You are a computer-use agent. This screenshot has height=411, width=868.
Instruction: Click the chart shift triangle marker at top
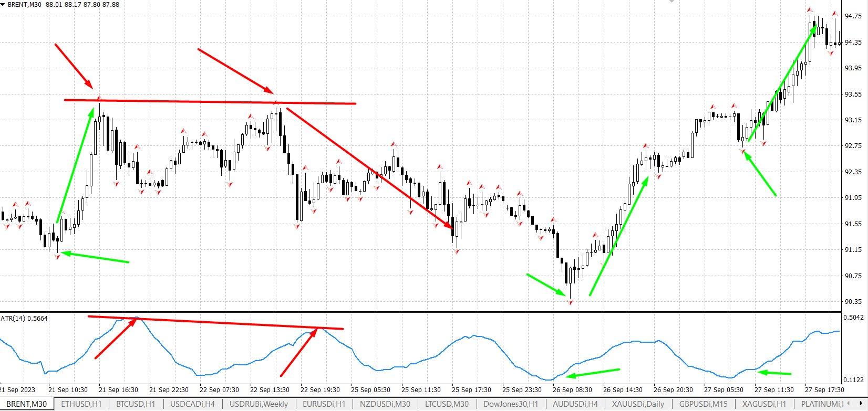coord(670,2)
